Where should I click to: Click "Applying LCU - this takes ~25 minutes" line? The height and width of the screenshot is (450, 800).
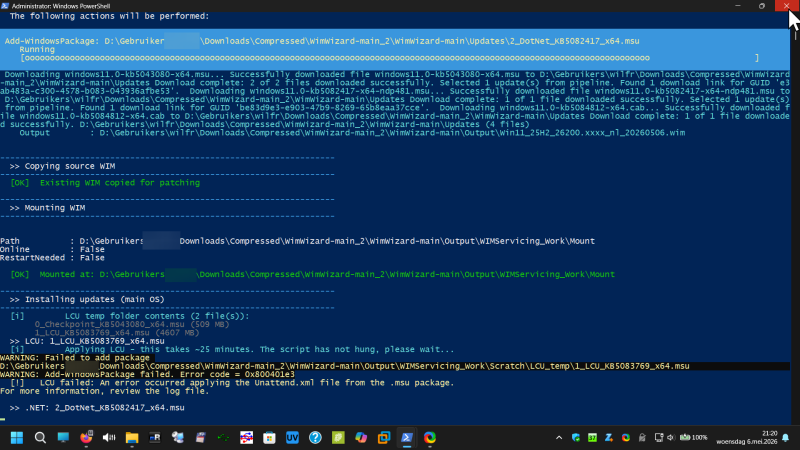click(232, 349)
